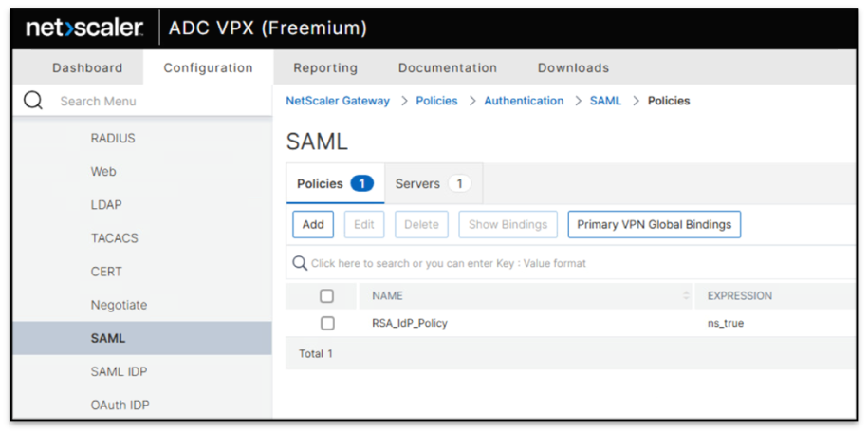Select RADIUS in the authentication menu
Screen dimensions: 868x434
tap(113, 139)
